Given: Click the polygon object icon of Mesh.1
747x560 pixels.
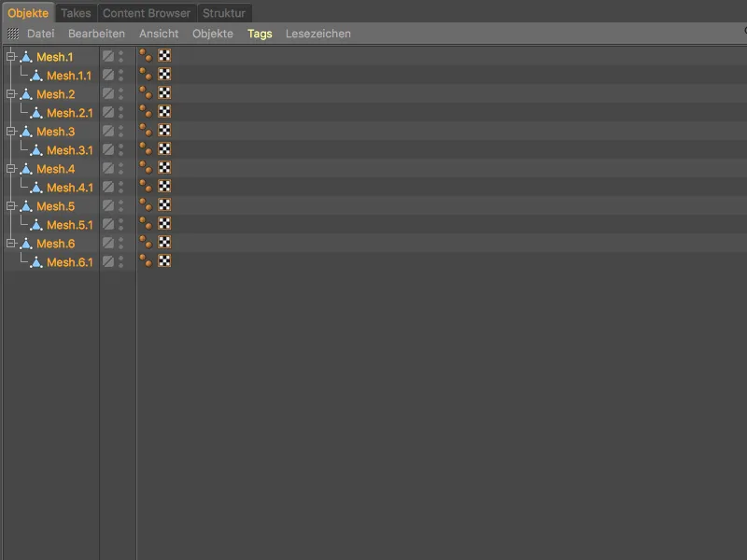Looking at the screenshot, I should pyautogui.click(x=26, y=57).
